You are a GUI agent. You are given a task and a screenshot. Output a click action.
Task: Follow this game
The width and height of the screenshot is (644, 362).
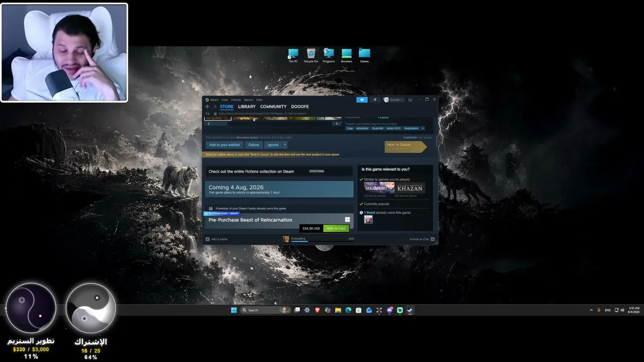(254, 145)
